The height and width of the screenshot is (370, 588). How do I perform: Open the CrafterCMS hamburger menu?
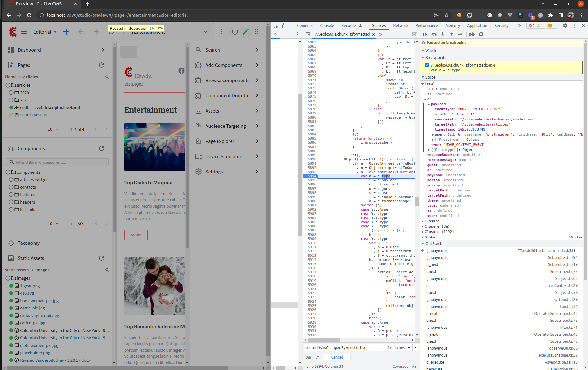24,32
